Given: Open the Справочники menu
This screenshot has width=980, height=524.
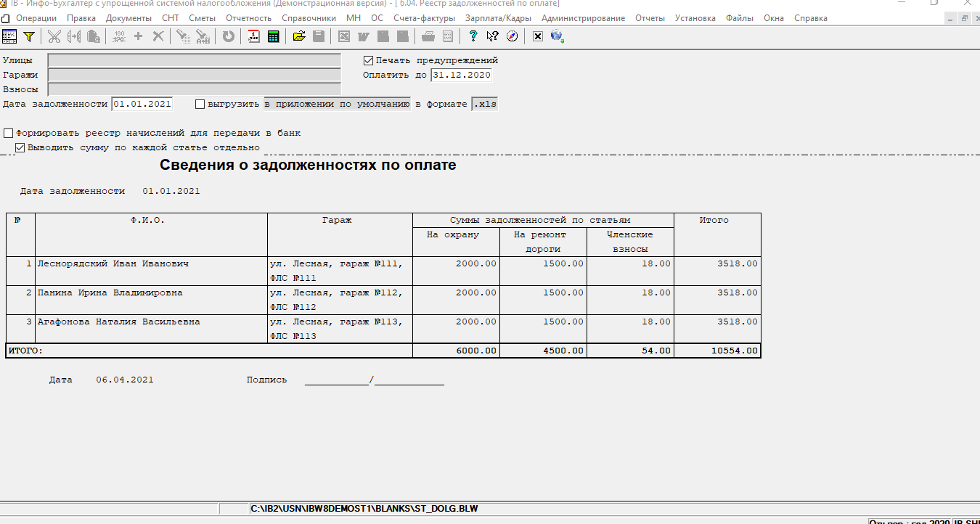Looking at the screenshot, I should [309, 17].
